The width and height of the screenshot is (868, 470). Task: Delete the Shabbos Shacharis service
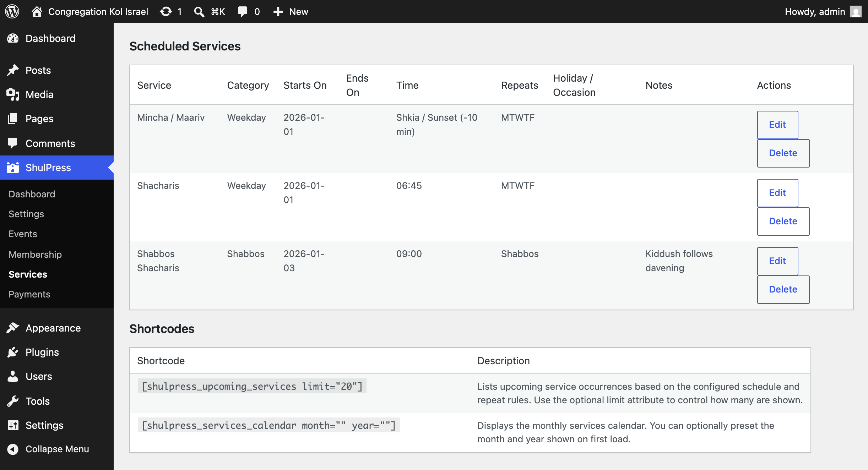(x=783, y=289)
